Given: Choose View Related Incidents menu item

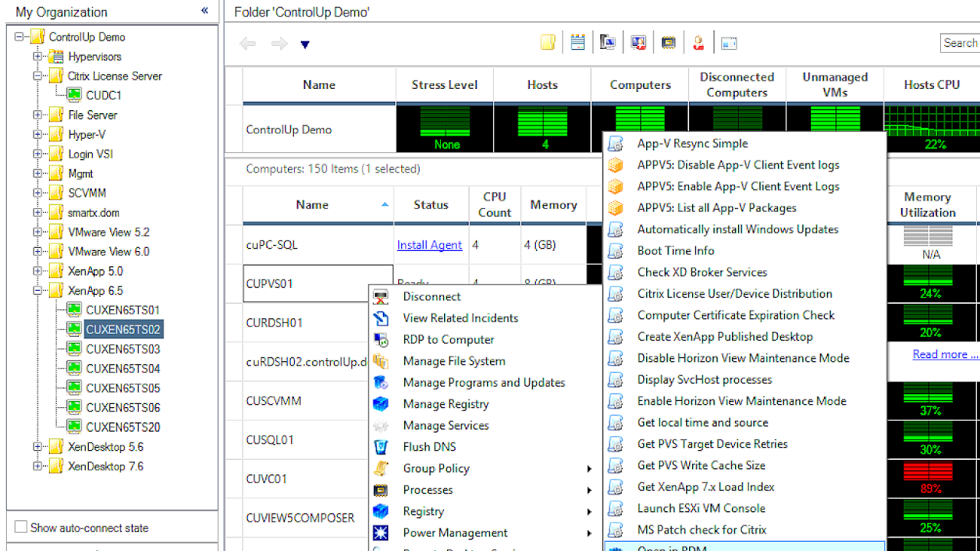Looking at the screenshot, I should (x=461, y=318).
